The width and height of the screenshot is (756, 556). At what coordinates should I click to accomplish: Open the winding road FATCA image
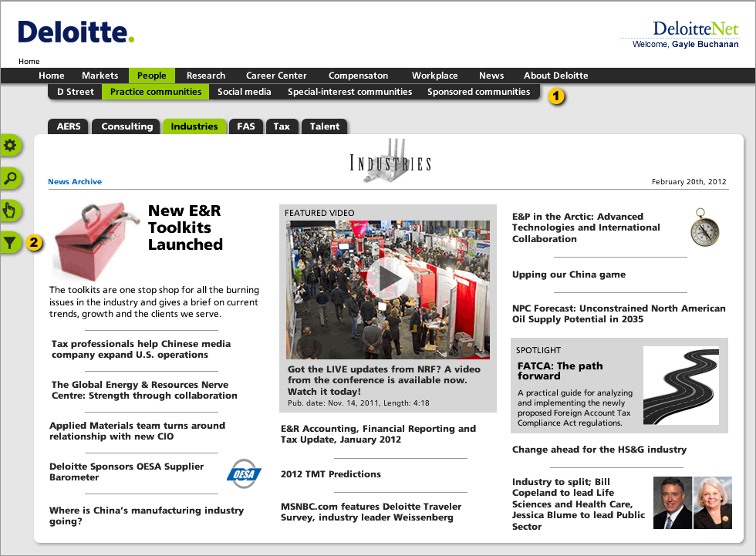tap(681, 386)
